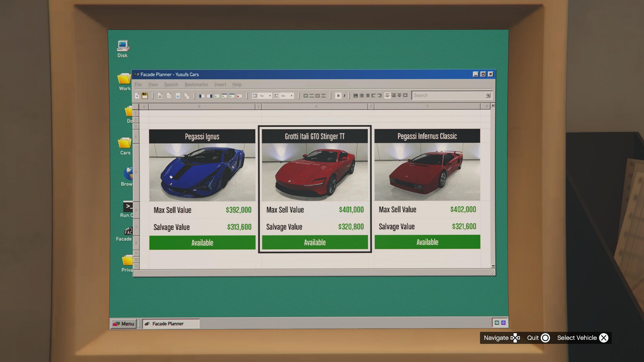This screenshot has width=644, height=362.
Task: Toggle Italic formatting button
Action: click(344, 96)
